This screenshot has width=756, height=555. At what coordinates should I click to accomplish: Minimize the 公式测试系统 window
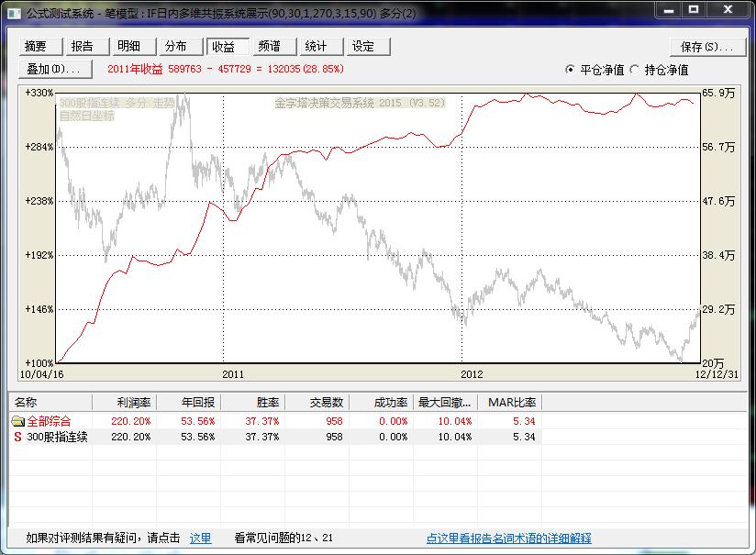pyautogui.click(x=668, y=9)
